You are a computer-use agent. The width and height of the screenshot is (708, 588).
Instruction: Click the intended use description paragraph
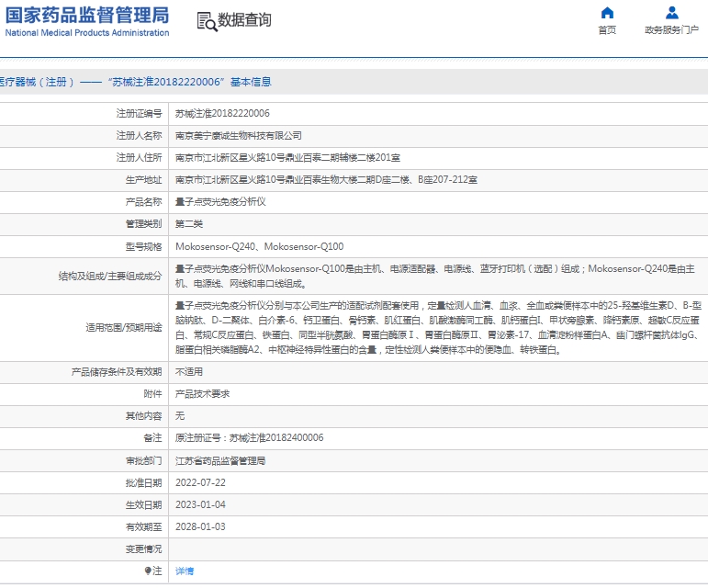tap(438, 327)
